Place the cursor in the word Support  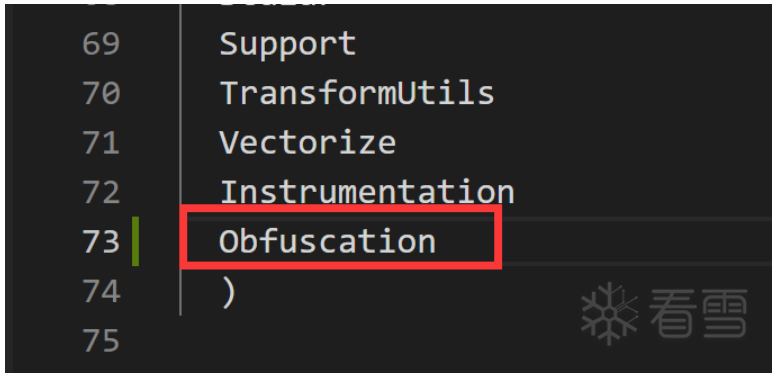click(288, 45)
